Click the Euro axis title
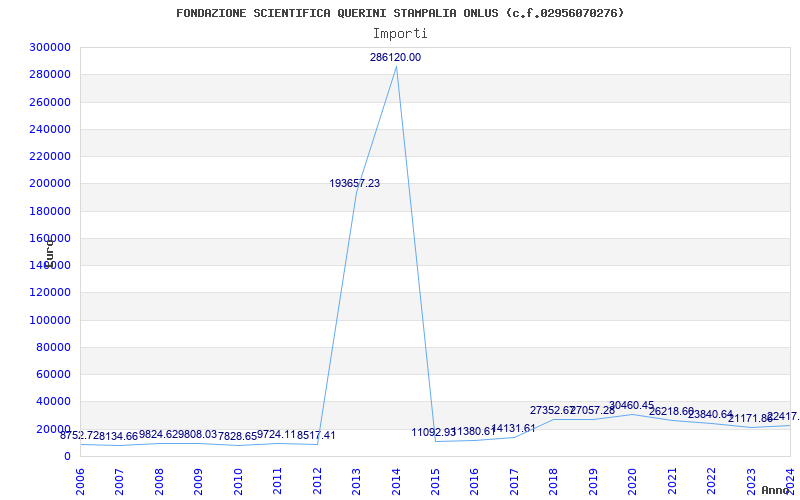This screenshot has width=800, height=500. [49, 253]
